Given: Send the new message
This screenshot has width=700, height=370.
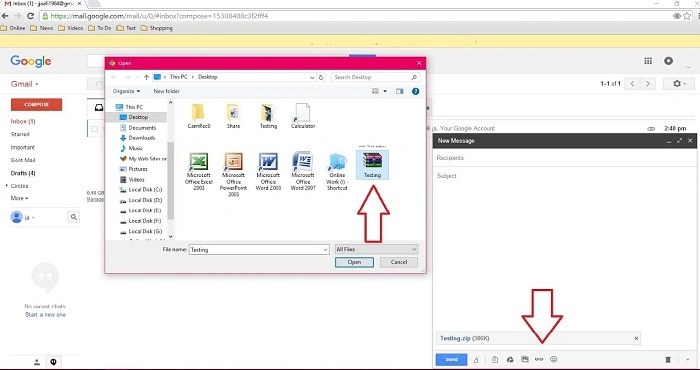Looking at the screenshot, I should [x=451, y=359].
